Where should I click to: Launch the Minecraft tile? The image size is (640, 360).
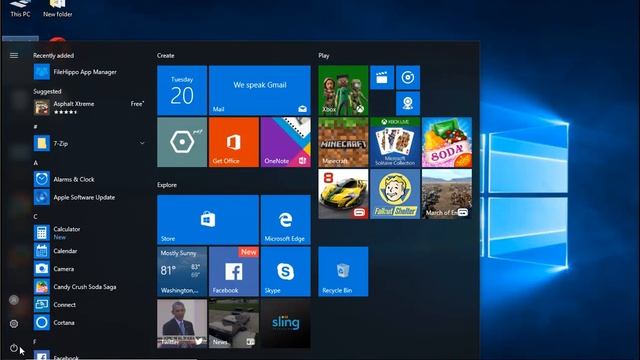click(343, 142)
